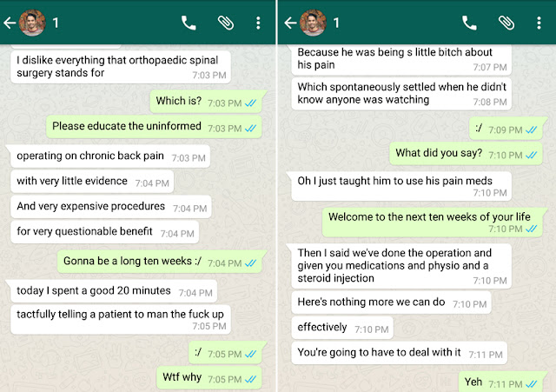Open contact info via name in right header
The image size is (556, 392).
coord(336,23)
